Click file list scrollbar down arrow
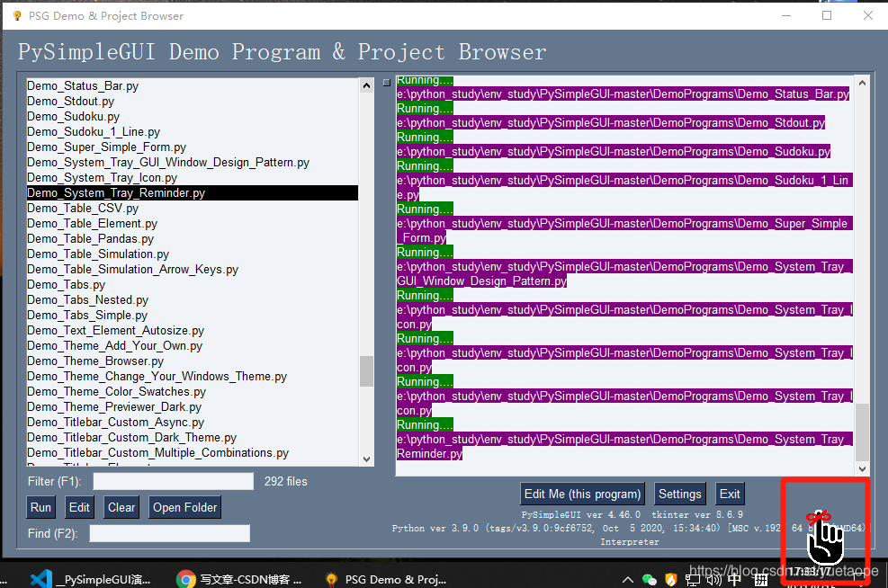Image resolution: width=888 pixels, height=588 pixels. [366, 459]
